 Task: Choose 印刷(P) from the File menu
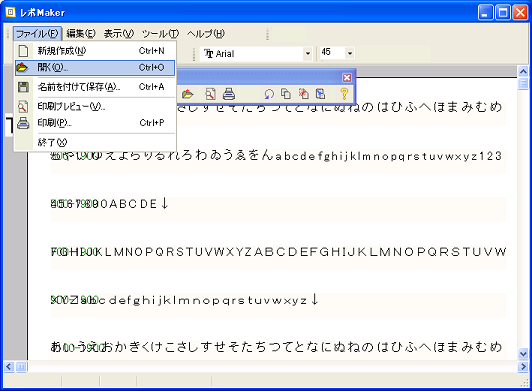95,123
